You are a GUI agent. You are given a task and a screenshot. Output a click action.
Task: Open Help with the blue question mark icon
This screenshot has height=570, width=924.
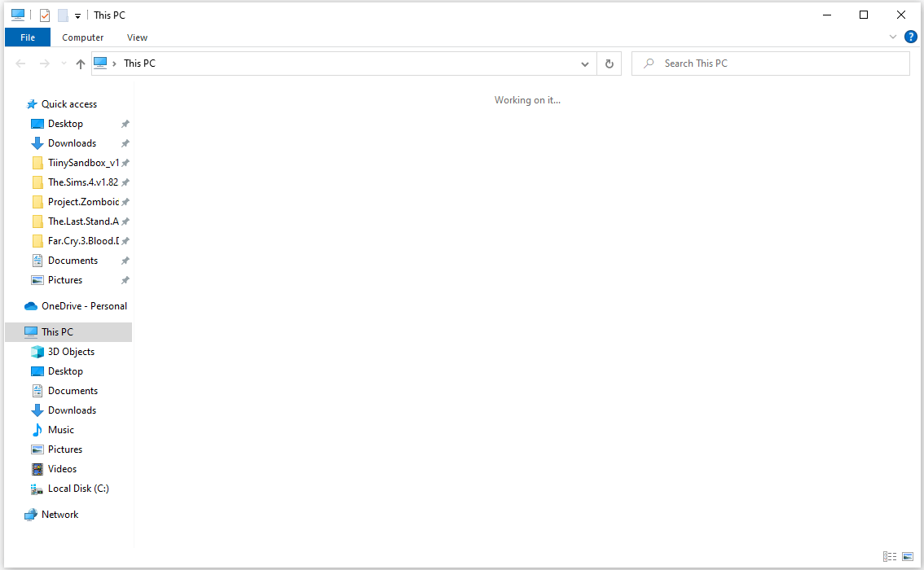click(910, 37)
